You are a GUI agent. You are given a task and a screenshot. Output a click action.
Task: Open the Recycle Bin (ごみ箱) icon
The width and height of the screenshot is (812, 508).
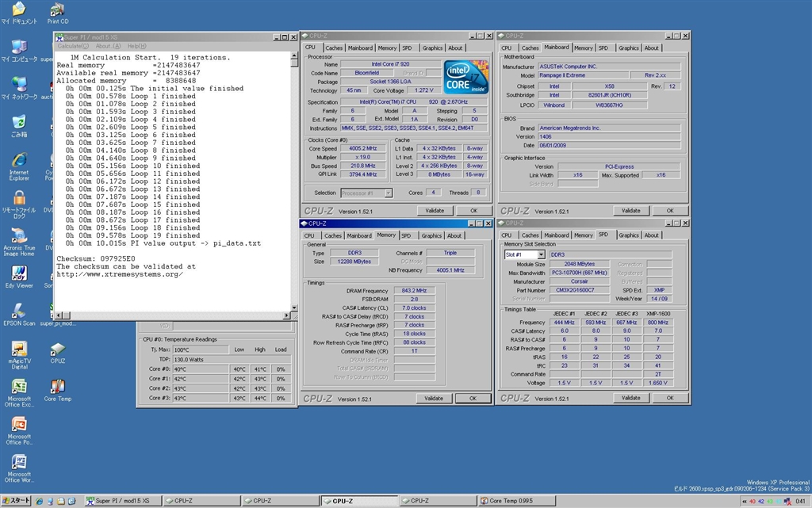[18, 123]
